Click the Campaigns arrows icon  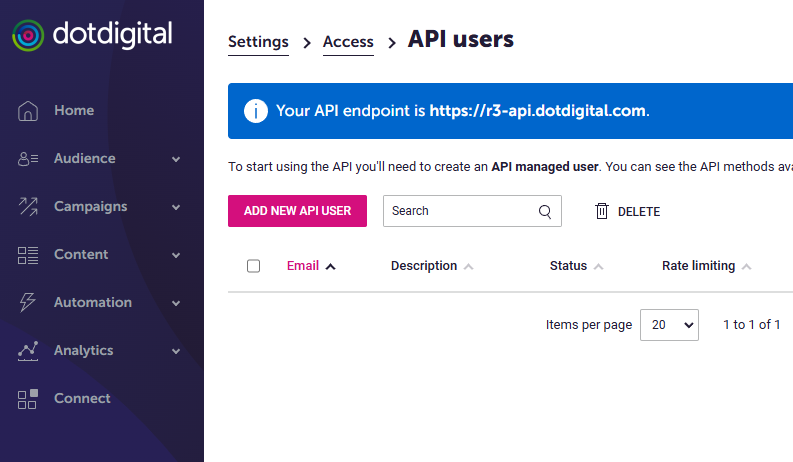point(28,207)
